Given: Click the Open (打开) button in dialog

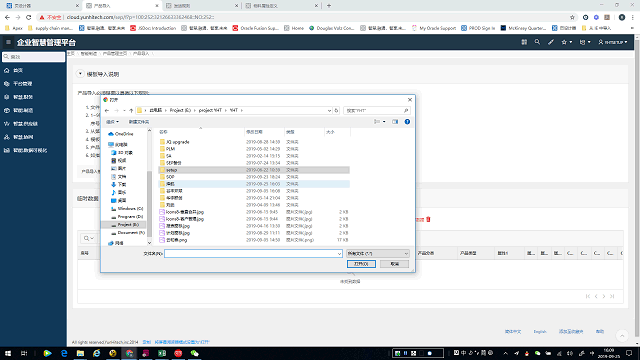Looking at the screenshot, I should point(361,264).
